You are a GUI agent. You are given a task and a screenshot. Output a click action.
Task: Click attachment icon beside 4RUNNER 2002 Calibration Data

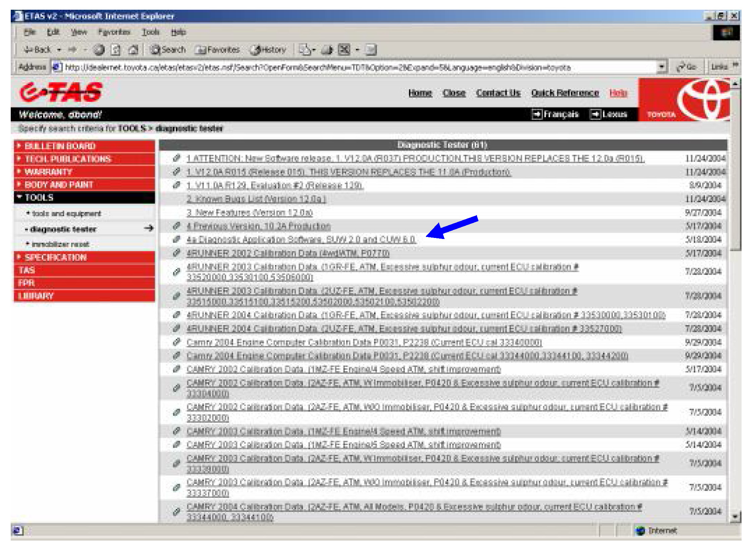tap(176, 253)
